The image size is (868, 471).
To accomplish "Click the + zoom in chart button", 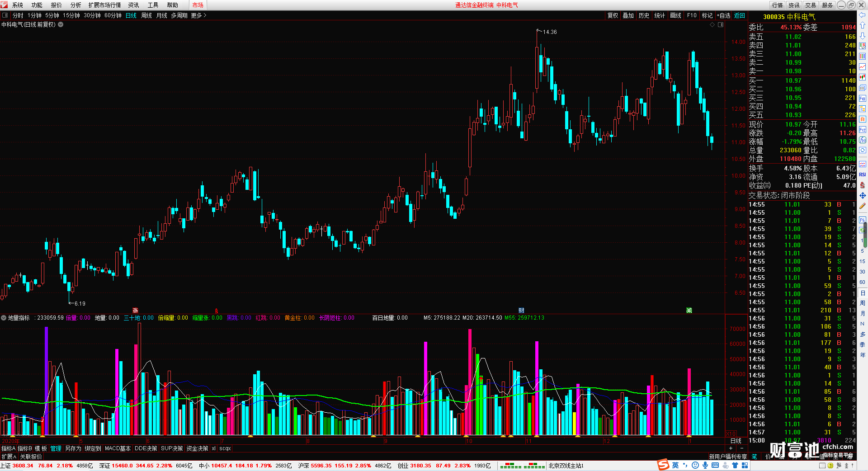I will 731,448.
